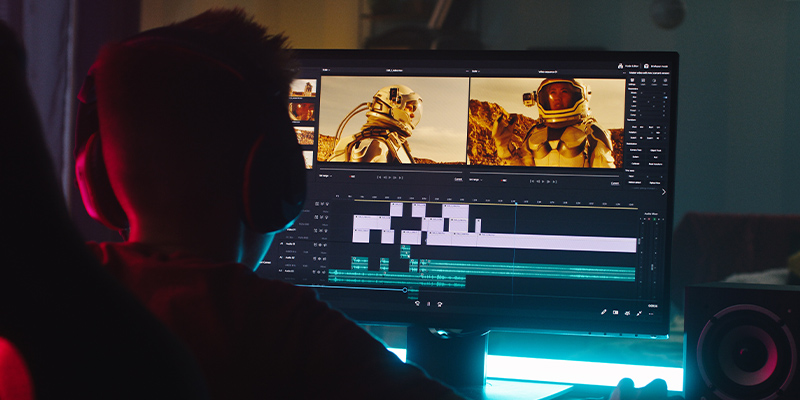This screenshot has width=800, height=400.
Task: Click the left icon below the timeline zoom slider
Action: click(x=417, y=304)
